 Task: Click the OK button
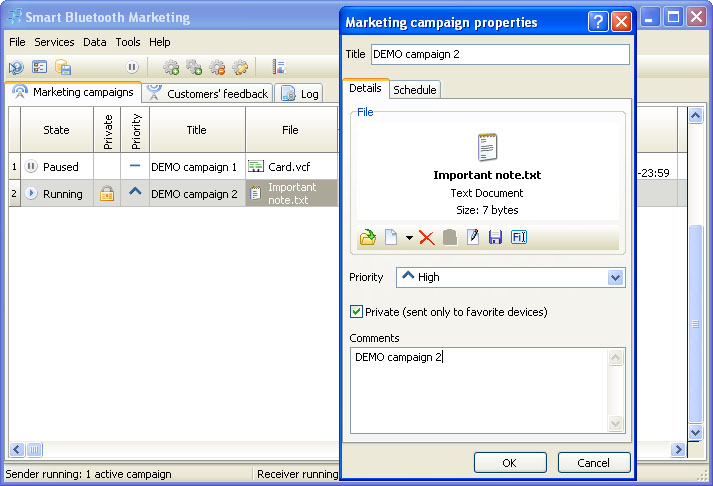[x=509, y=463]
